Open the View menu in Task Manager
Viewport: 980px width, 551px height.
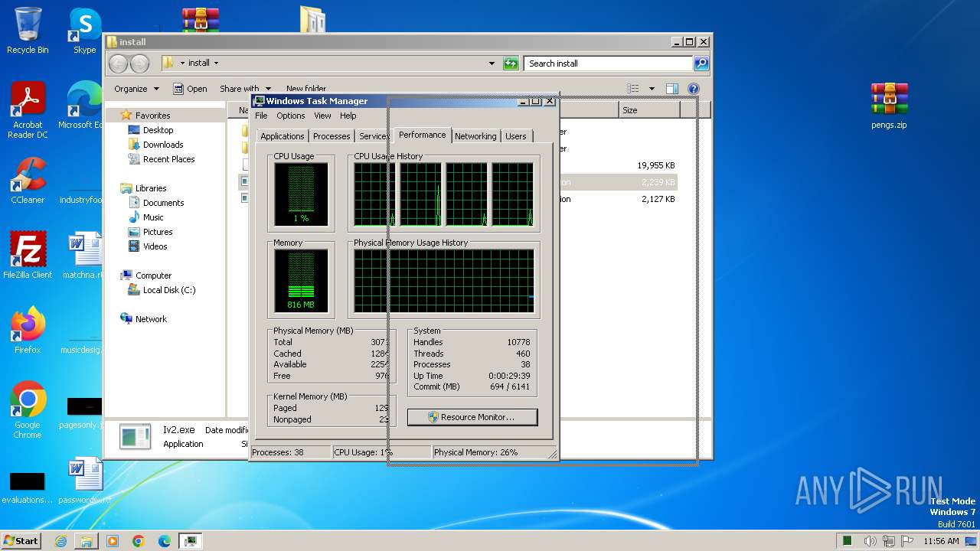[x=322, y=116]
